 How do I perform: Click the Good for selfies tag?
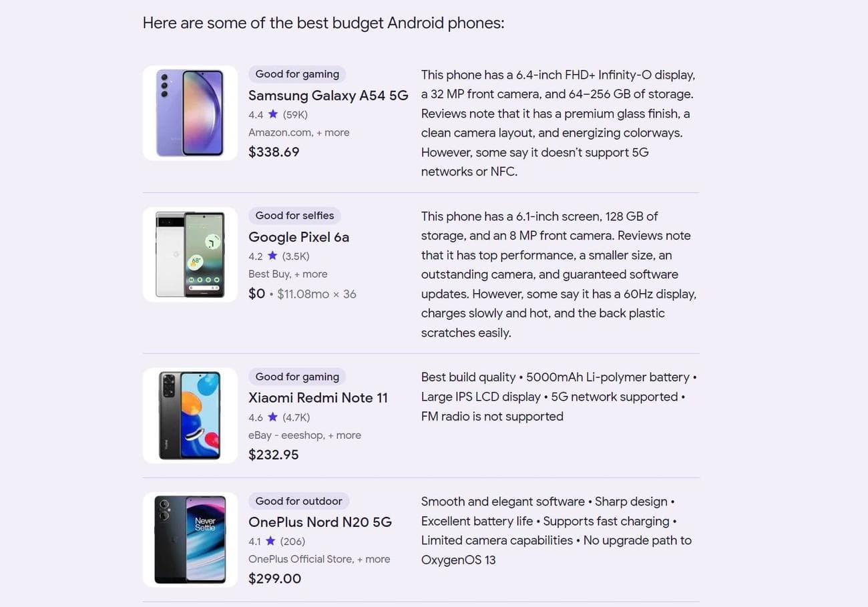tap(294, 216)
